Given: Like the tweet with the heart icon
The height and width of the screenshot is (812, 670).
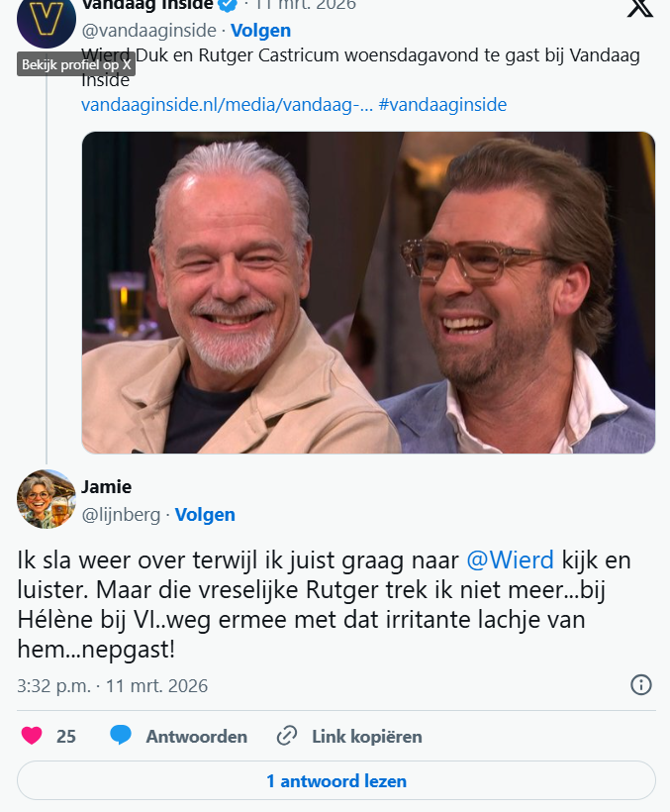Looking at the screenshot, I should pyautogui.click(x=32, y=736).
